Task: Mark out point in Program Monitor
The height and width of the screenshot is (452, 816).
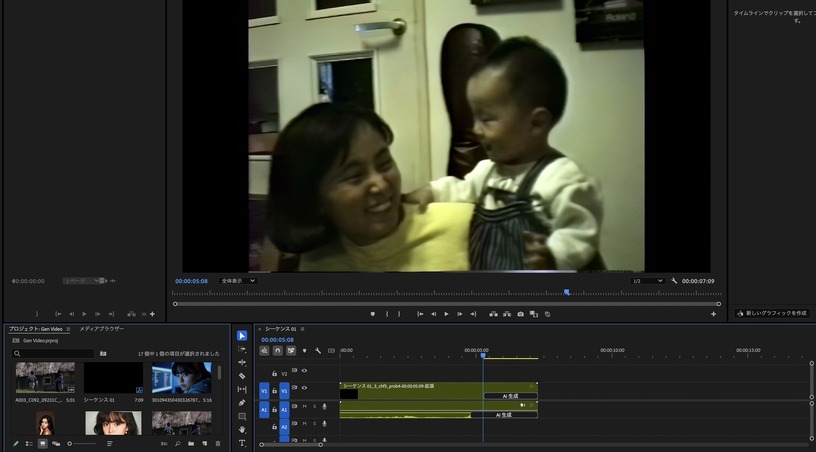Action: [399, 314]
